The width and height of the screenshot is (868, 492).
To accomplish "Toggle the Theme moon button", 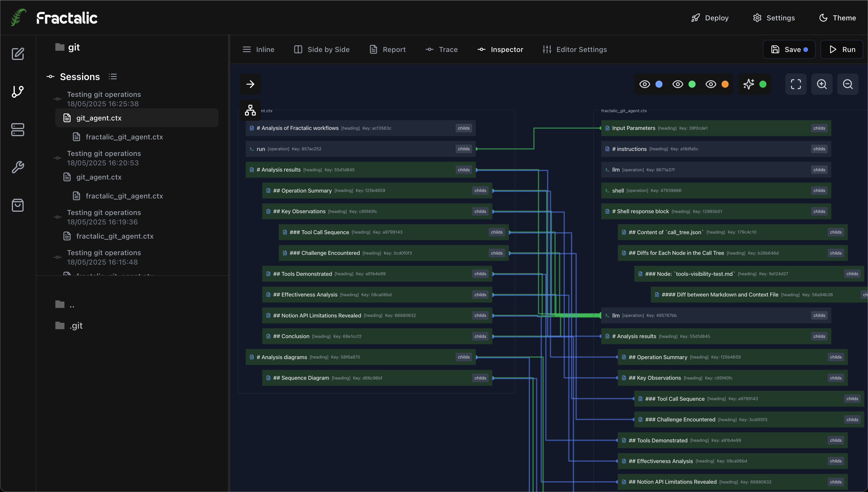I will tap(838, 18).
